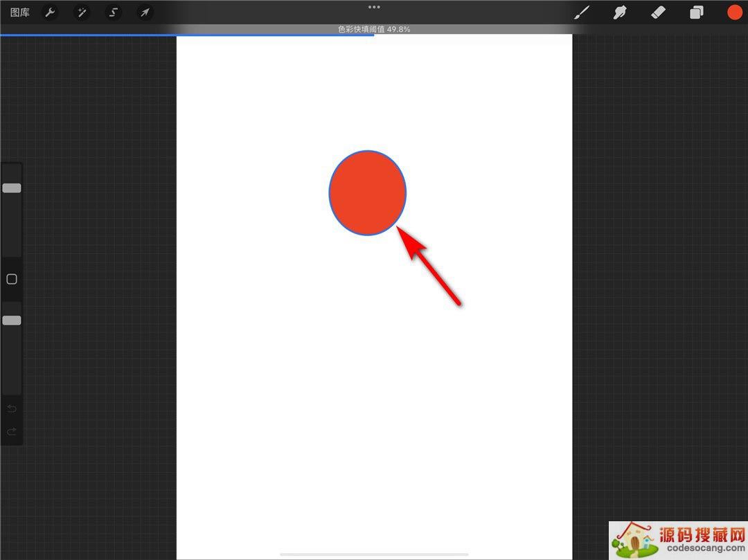Redo the action with the sidebar arrow
Screen dimensions: 748x560
tap(12, 432)
